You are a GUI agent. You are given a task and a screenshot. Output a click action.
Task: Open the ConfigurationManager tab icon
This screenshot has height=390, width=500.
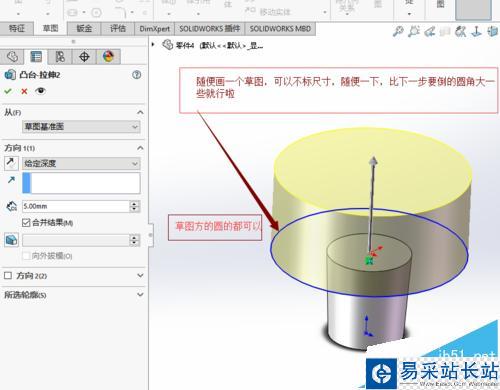tap(60, 57)
